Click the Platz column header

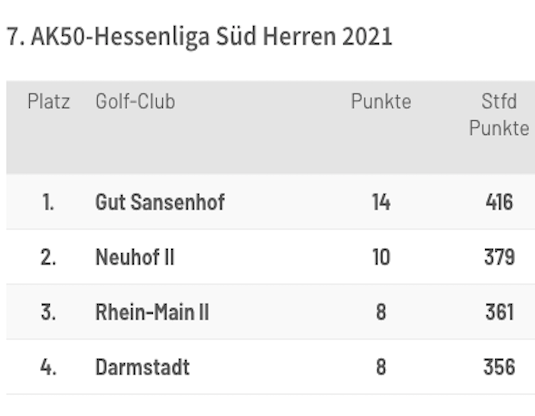coord(49,101)
